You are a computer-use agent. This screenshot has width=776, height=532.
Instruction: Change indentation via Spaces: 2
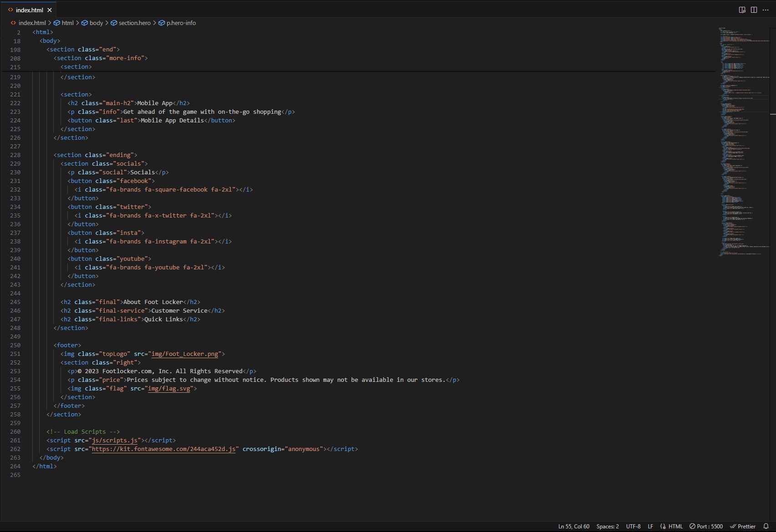coord(608,527)
